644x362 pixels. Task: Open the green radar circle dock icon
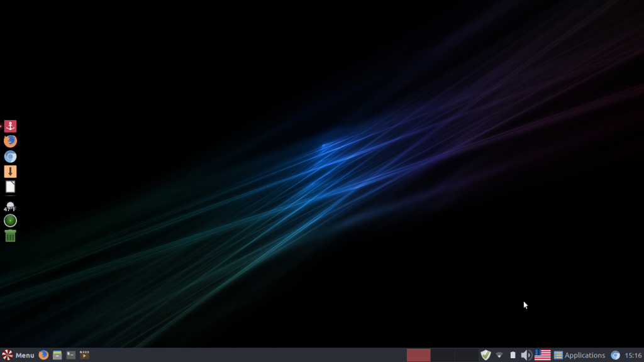10,221
